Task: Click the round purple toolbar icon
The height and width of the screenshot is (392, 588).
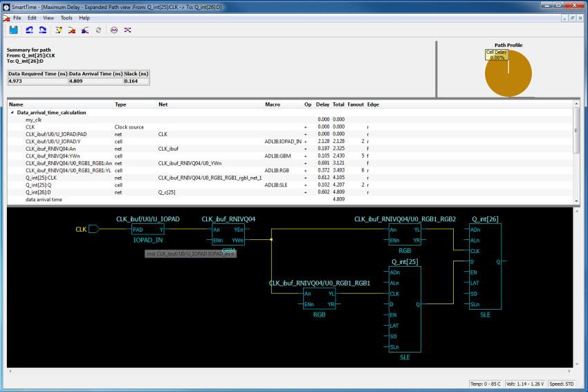Action: coord(113,30)
